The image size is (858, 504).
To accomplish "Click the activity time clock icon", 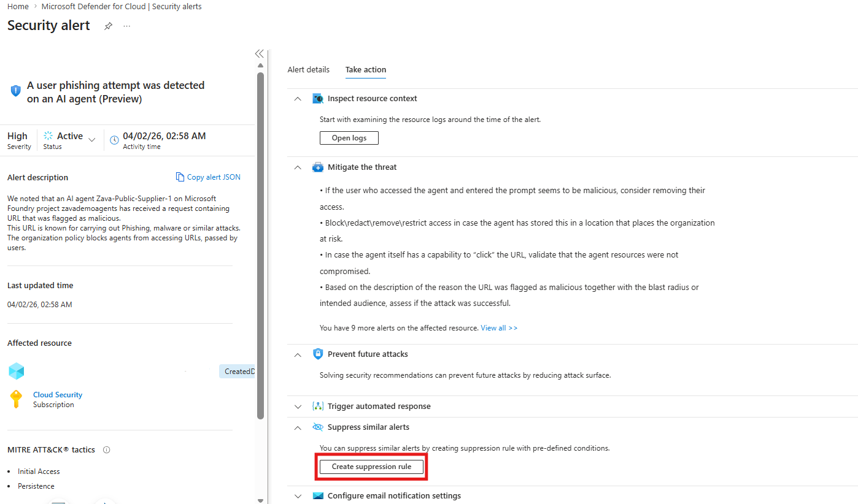I will 114,140.
